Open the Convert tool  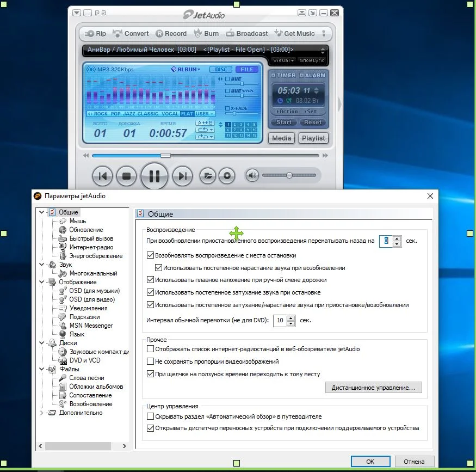point(131,34)
